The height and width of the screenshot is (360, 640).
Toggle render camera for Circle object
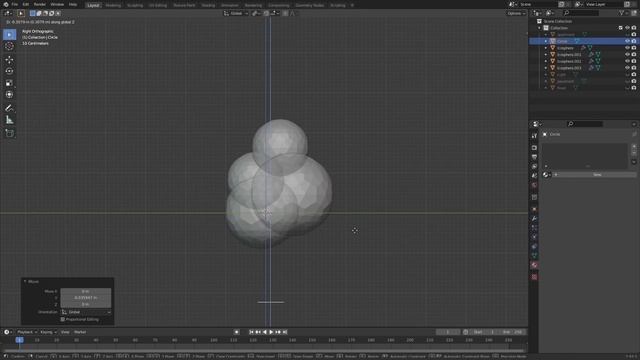[x=634, y=41]
